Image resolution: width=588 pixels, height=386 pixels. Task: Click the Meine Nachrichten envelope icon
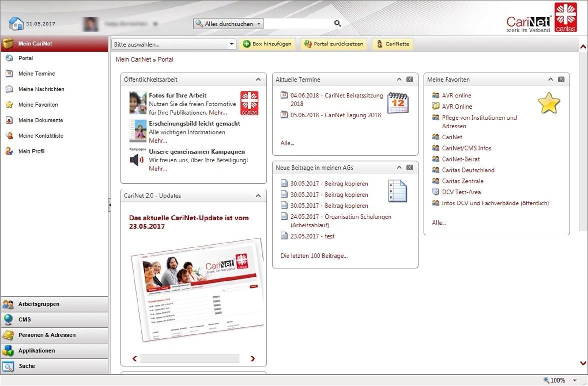point(9,89)
